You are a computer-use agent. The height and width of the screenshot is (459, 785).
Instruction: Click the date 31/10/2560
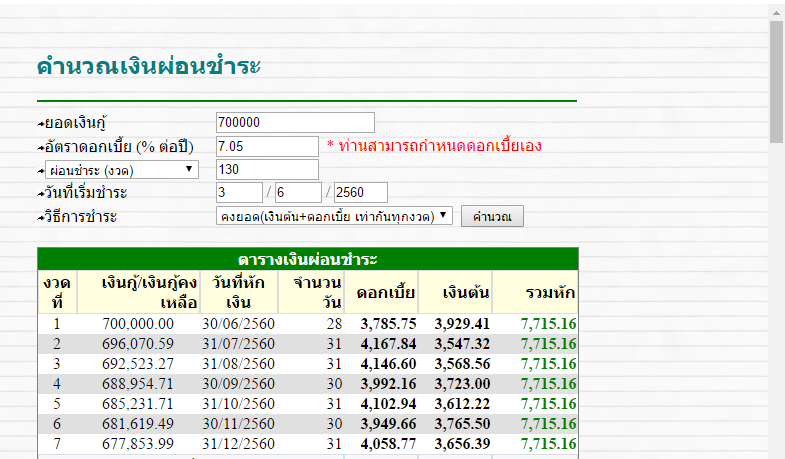coord(238,404)
